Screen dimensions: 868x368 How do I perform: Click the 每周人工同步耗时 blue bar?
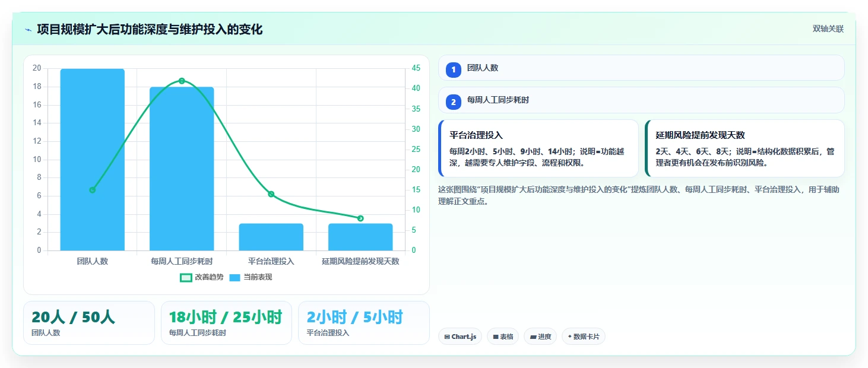(x=182, y=169)
